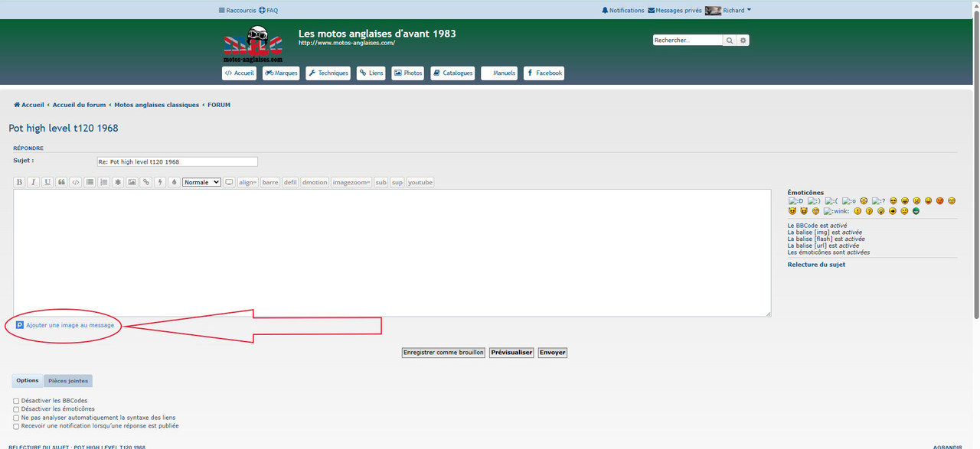Viewport: 980px width, 449px height.
Task: Insert the dmotion video tag
Action: 315,182
